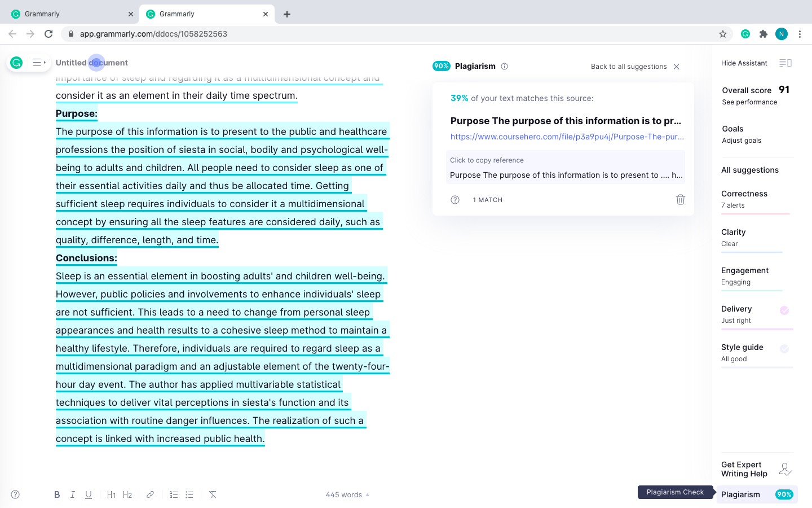Screen dimensions: 812x508
Task: Apply italic formatting from the toolbar
Action: point(73,494)
